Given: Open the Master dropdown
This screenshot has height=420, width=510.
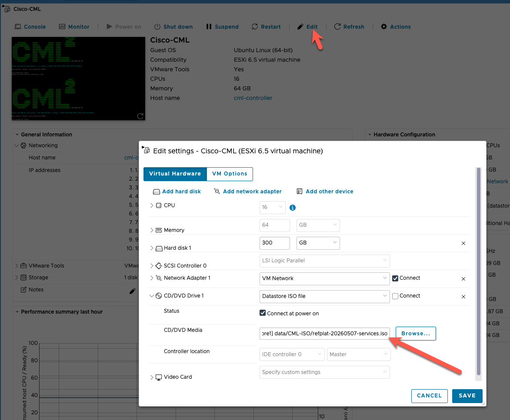Looking at the screenshot, I should (x=359, y=354).
